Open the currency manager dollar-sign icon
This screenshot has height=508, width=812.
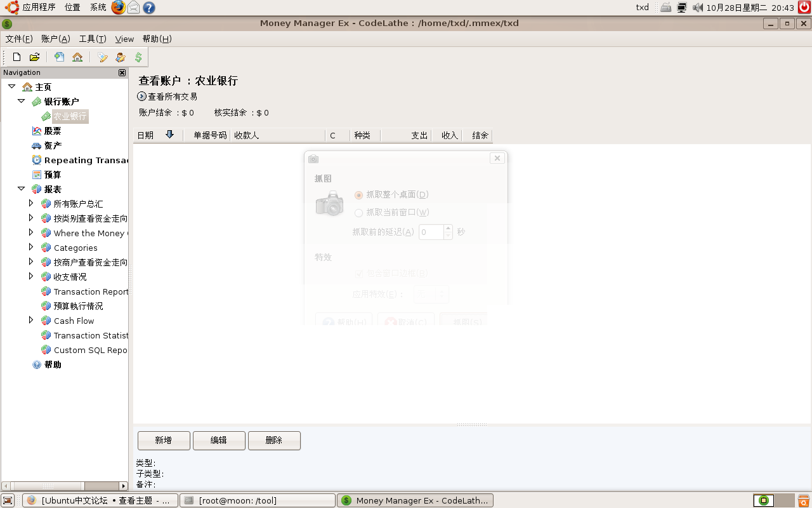pyautogui.click(x=138, y=57)
